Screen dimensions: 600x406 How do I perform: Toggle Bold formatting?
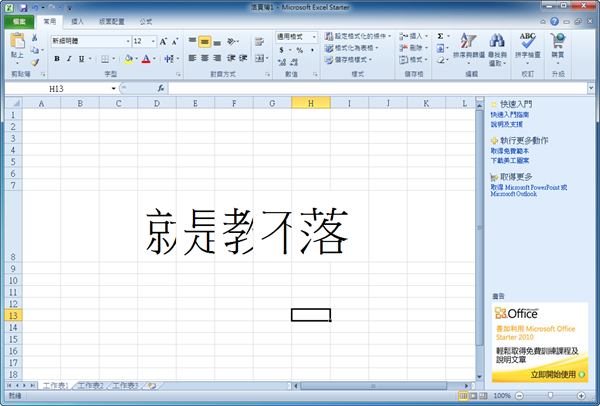tap(57, 59)
